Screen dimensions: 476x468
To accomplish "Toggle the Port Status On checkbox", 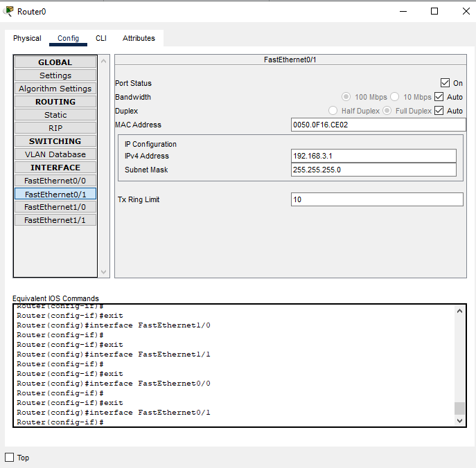I will click(x=445, y=83).
